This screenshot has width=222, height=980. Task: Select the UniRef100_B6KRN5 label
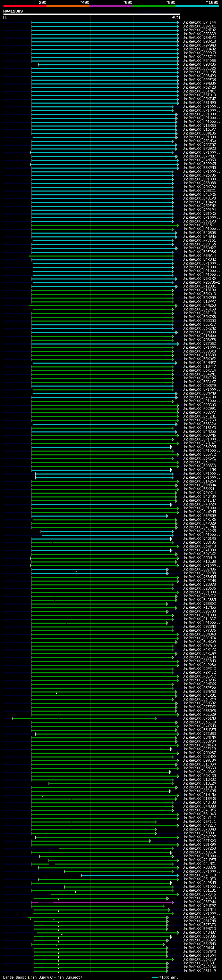point(199,168)
